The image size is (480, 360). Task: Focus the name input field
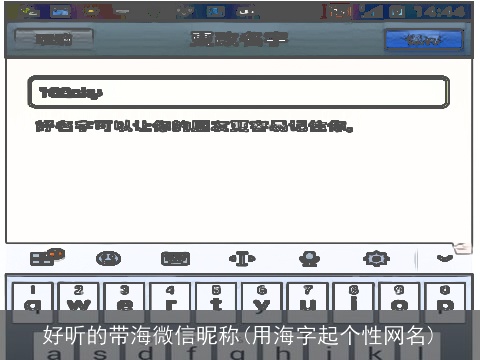(x=239, y=92)
